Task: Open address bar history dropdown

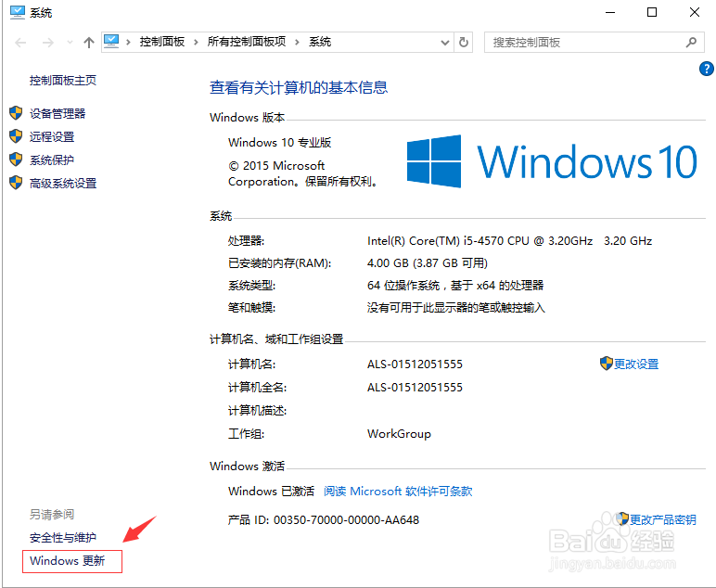Action: (x=445, y=43)
